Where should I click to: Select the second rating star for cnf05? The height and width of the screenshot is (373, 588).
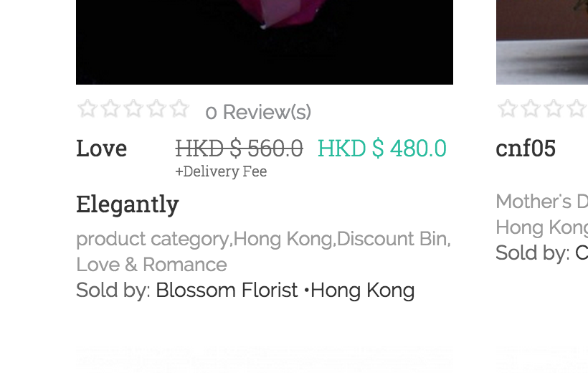coord(531,109)
